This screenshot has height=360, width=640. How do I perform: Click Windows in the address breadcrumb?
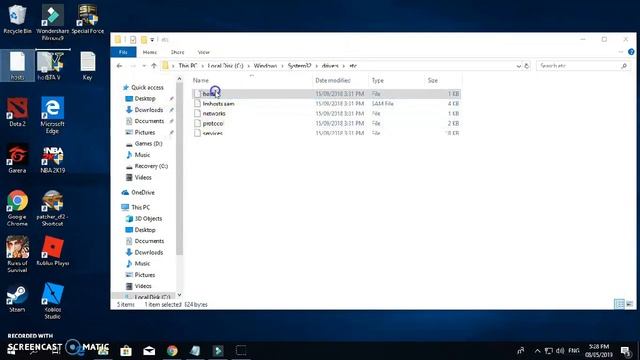point(265,66)
